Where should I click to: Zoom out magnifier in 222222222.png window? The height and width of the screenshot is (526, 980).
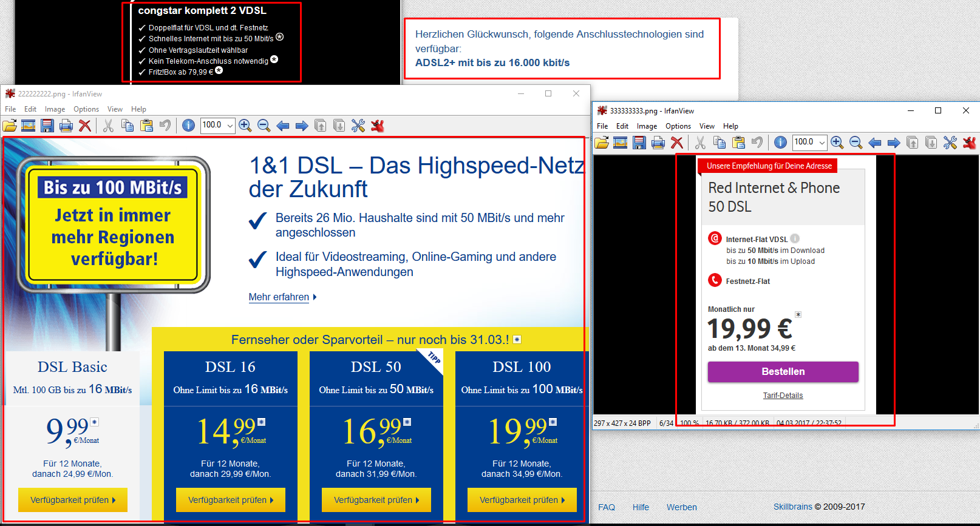(264, 126)
